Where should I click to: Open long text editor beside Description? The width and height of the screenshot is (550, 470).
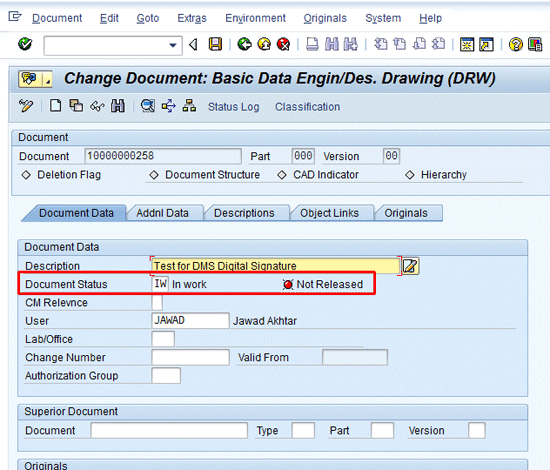410,266
